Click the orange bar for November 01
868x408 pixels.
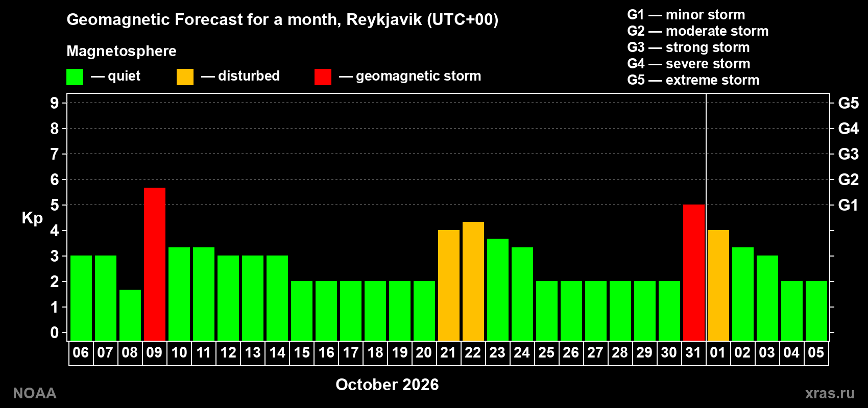pyautogui.click(x=718, y=286)
